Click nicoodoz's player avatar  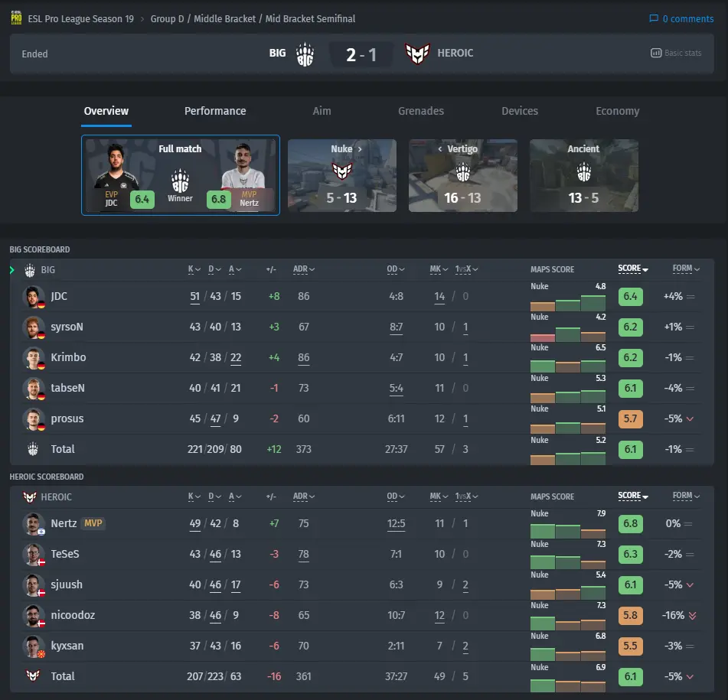33,616
